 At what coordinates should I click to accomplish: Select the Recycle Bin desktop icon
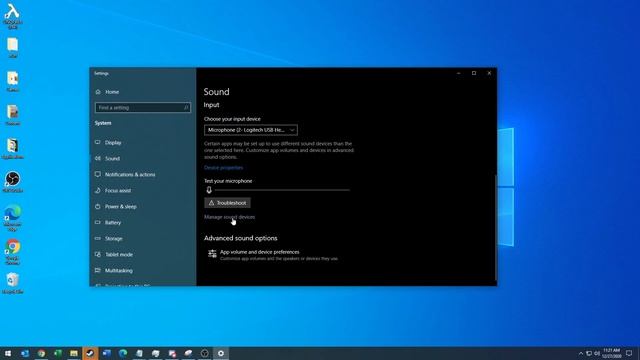click(x=13, y=283)
